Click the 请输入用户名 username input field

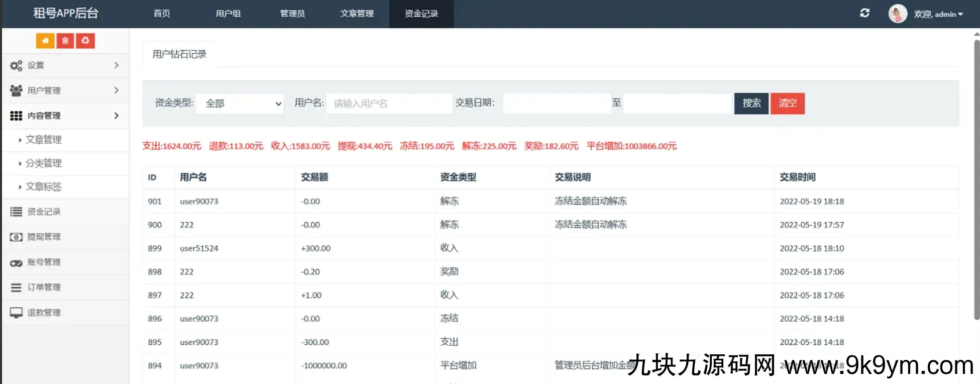tap(389, 104)
